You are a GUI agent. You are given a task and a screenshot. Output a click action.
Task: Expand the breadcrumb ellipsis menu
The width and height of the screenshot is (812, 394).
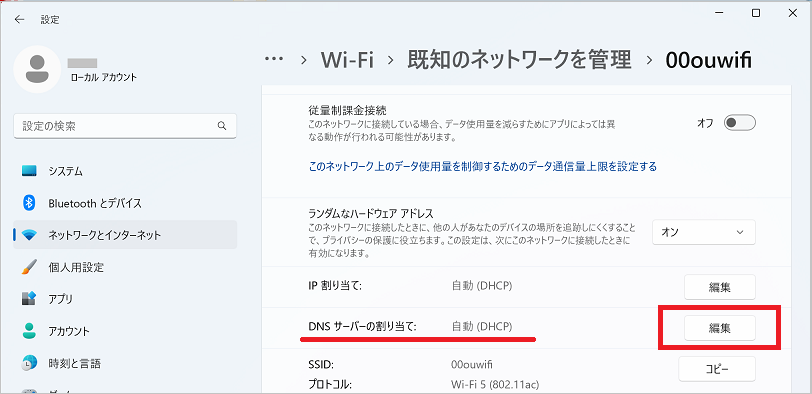pos(274,60)
